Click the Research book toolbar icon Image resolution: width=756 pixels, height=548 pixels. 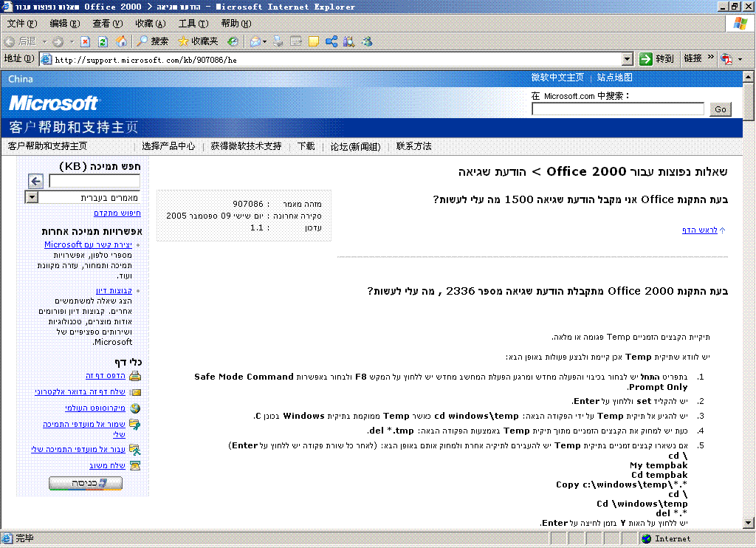(x=348, y=42)
